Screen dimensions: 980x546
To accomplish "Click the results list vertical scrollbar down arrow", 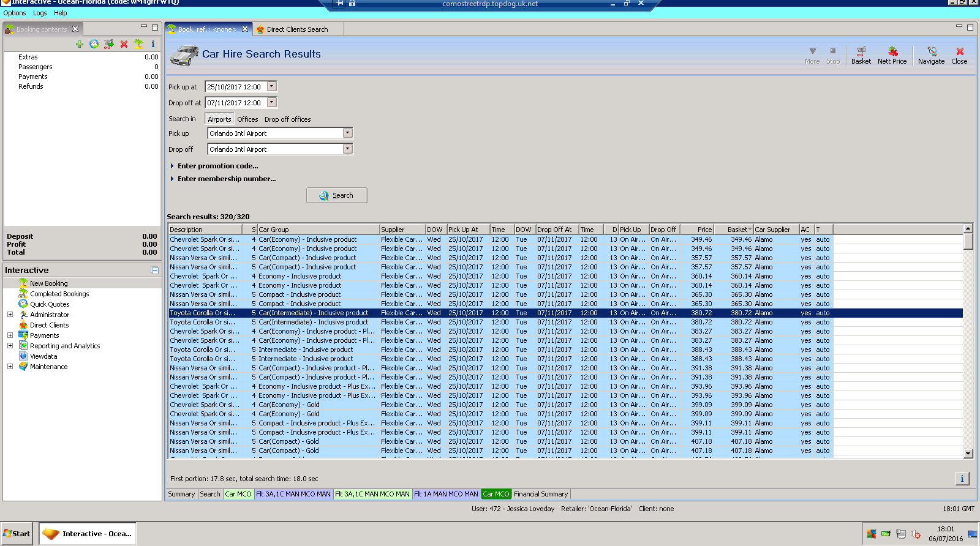I will (968, 454).
